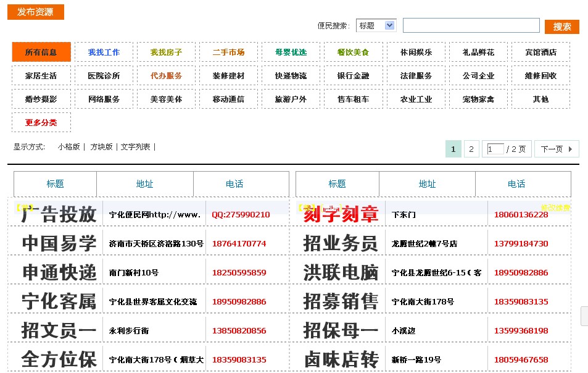The image size is (588, 373).
Task: Click phone number 13850820856
Action: click(x=239, y=330)
